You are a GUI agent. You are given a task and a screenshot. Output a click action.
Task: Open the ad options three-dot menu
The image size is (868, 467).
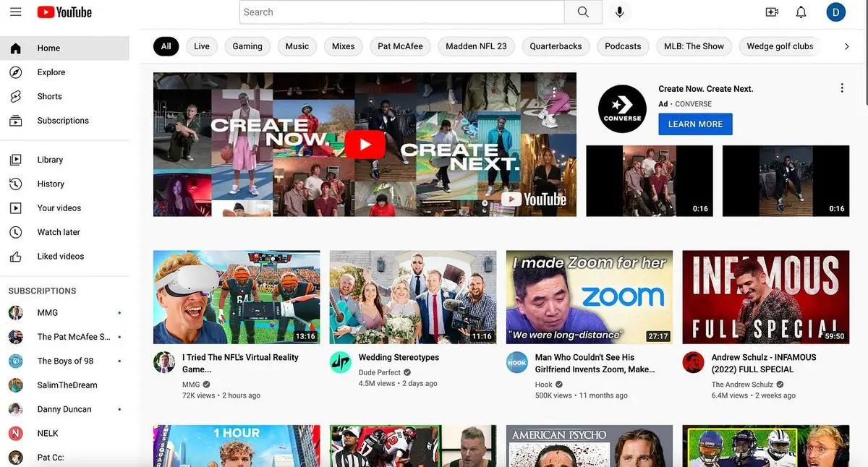tap(842, 88)
